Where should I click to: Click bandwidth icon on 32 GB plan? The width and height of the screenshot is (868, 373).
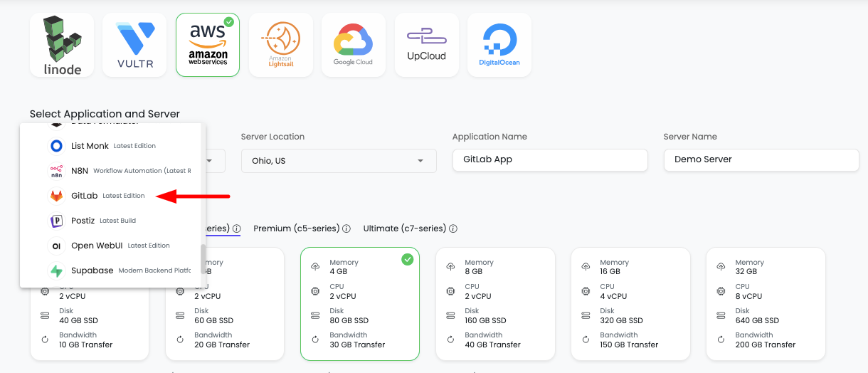point(721,340)
